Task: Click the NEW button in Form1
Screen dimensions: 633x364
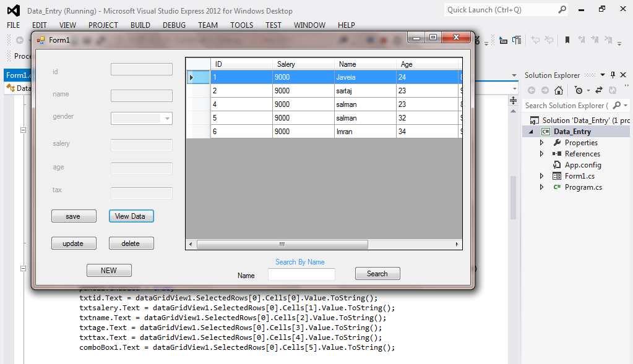Action: point(109,271)
